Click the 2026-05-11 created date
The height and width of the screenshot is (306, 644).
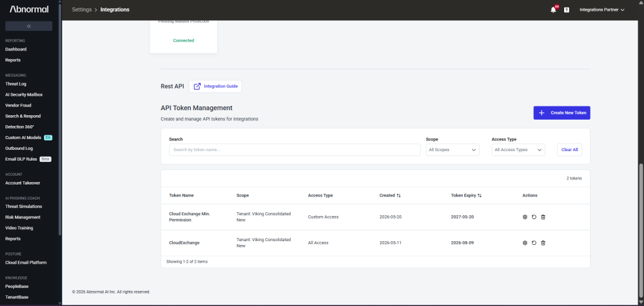click(x=390, y=242)
